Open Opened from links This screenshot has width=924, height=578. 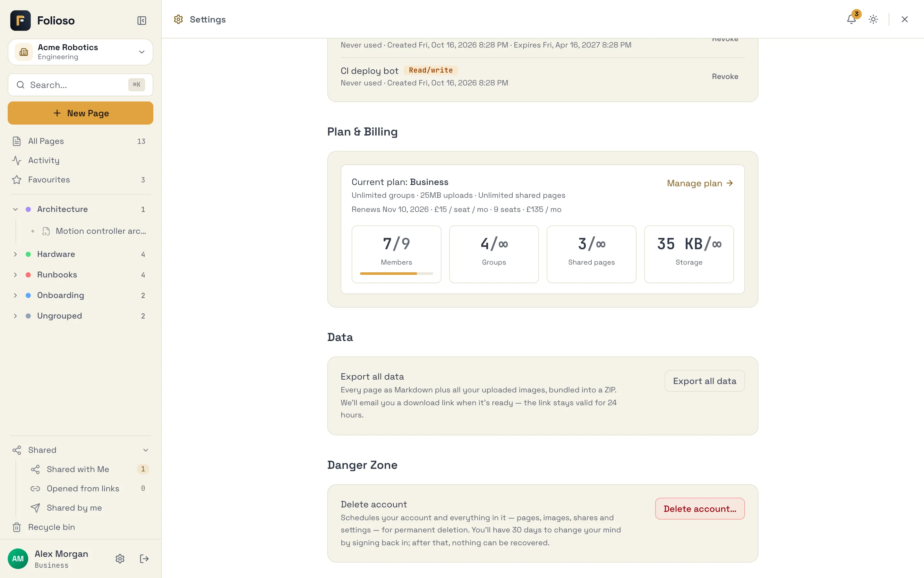point(89,488)
